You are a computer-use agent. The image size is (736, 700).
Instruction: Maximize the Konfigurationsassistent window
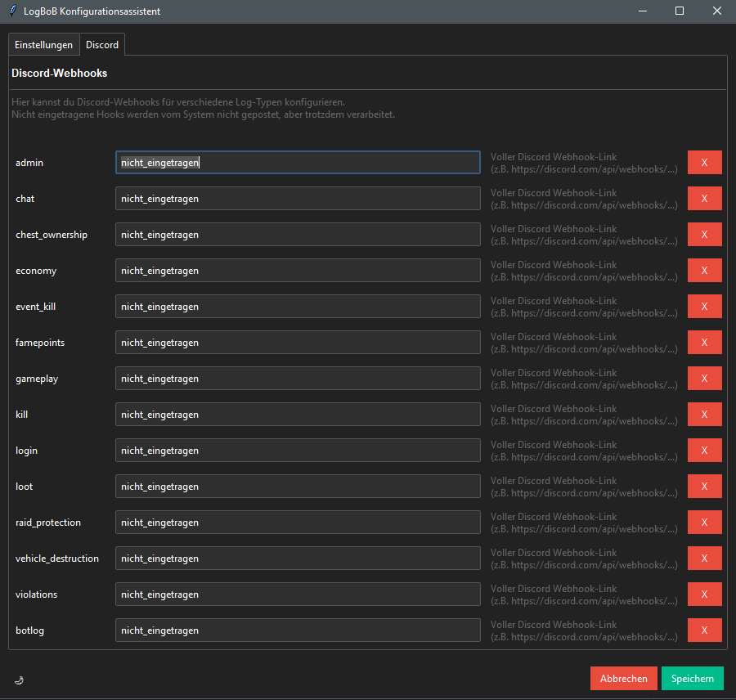680,11
